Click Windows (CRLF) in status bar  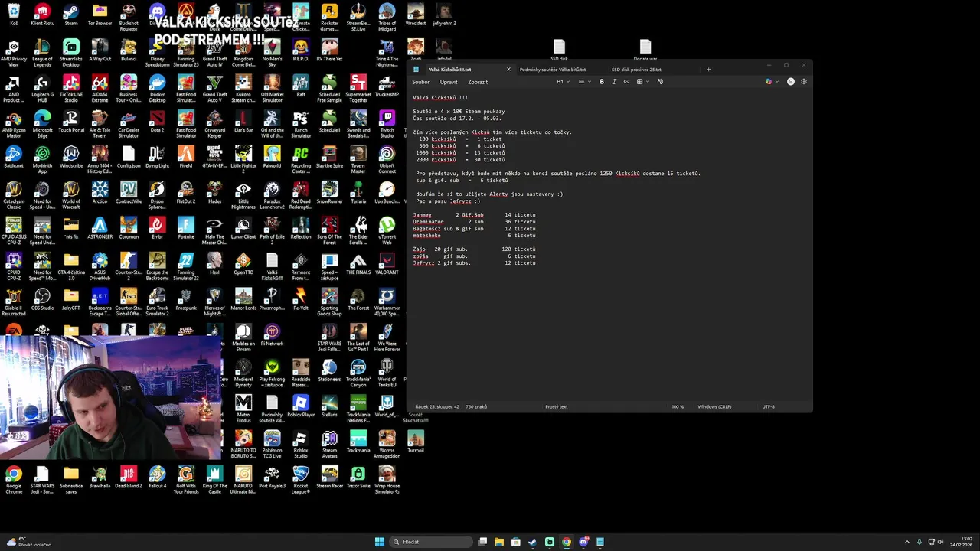714,407
